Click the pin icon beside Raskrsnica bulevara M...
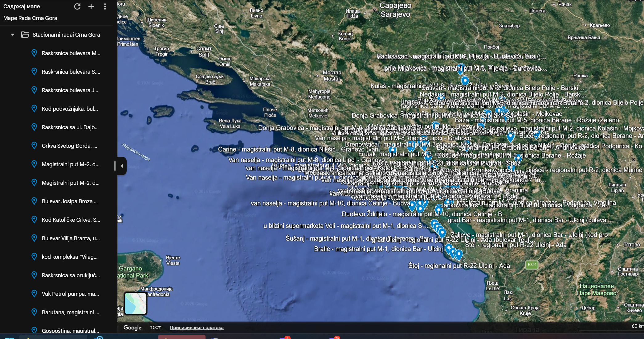Screen dimensions: 644x339 coord(34,53)
